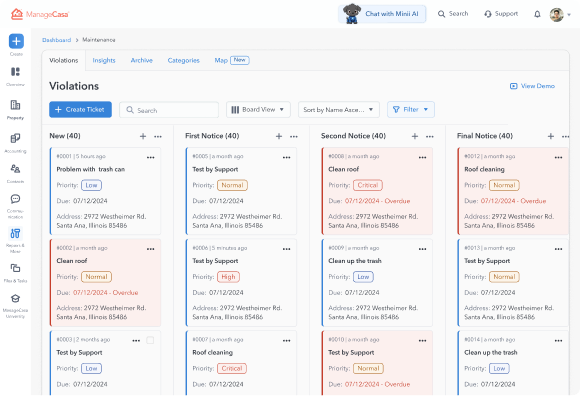Switch to the Insights tab

(104, 60)
